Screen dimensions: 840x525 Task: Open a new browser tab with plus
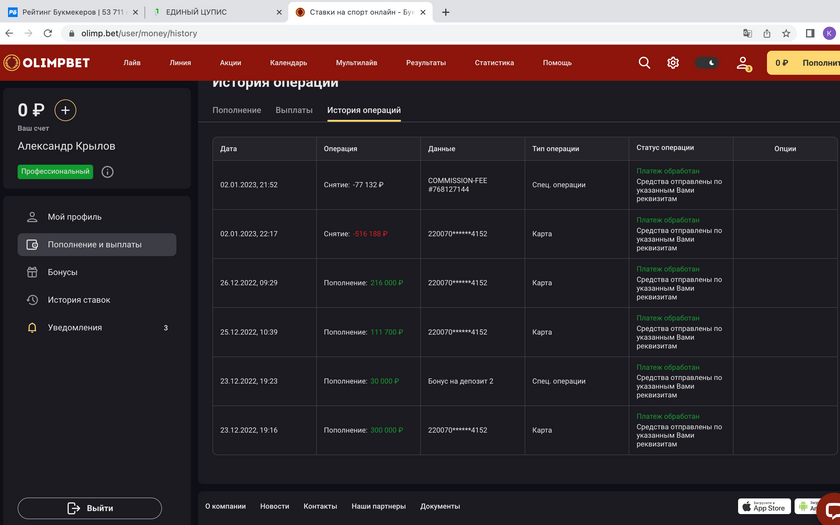coord(446,12)
